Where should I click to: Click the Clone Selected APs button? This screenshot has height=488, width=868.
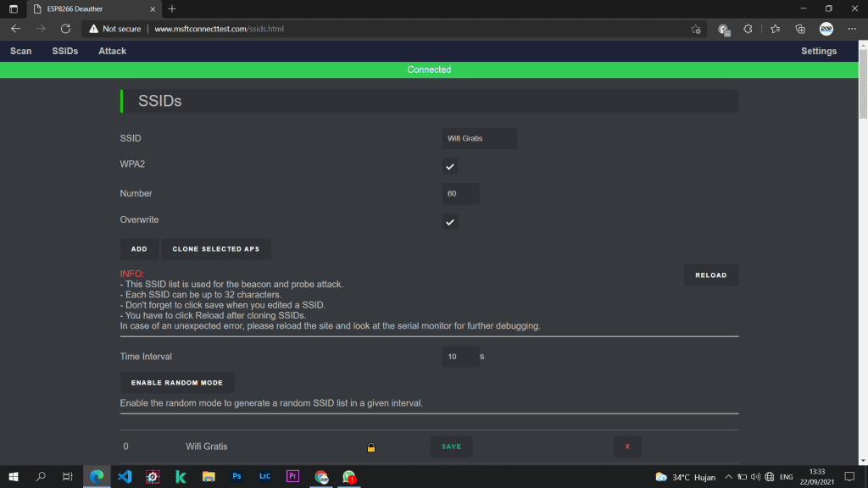coord(216,249)
